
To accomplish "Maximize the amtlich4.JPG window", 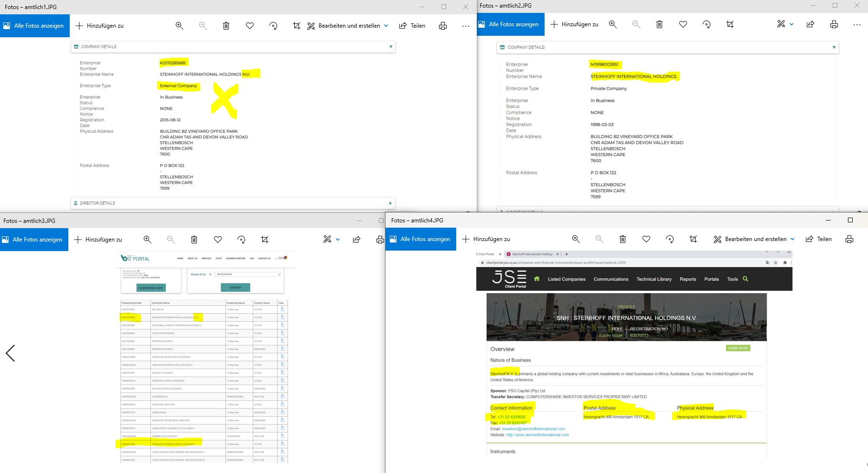I will 850,220.
